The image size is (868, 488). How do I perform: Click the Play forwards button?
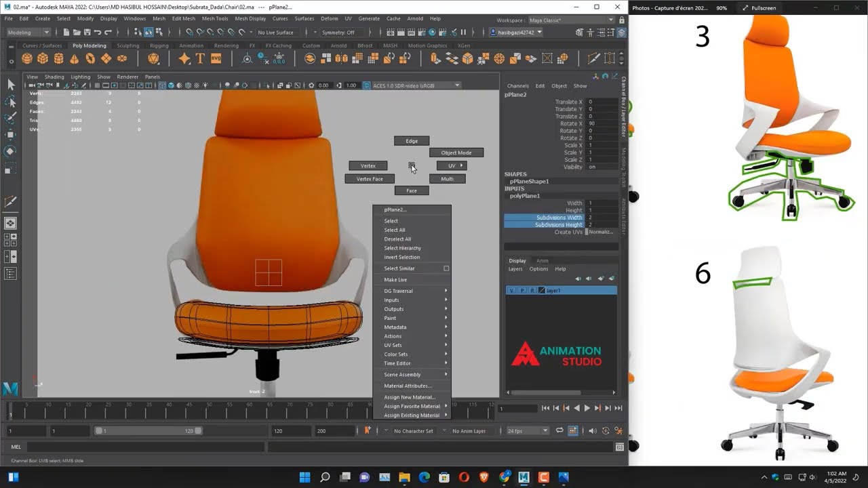[x=587, y=408]
